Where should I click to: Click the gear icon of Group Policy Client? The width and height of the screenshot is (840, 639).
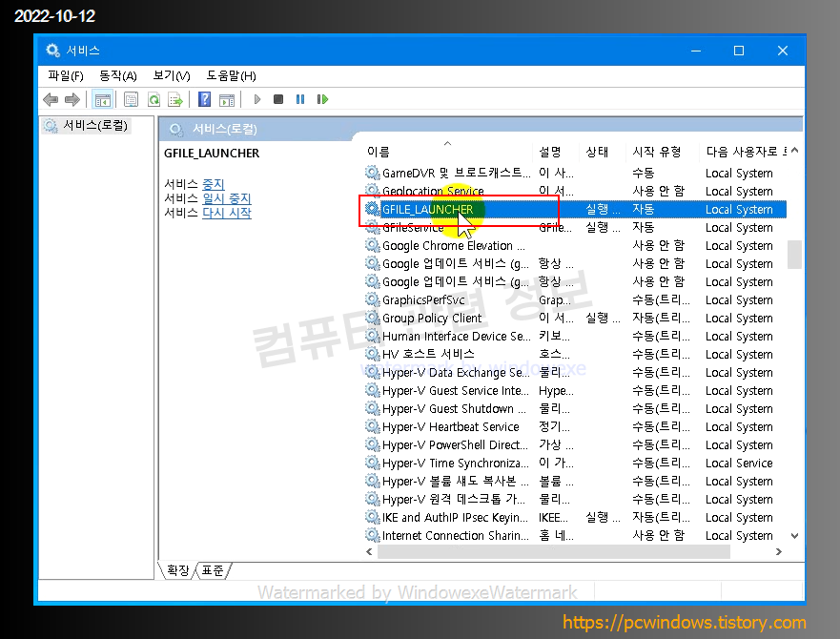coord(372,318)
